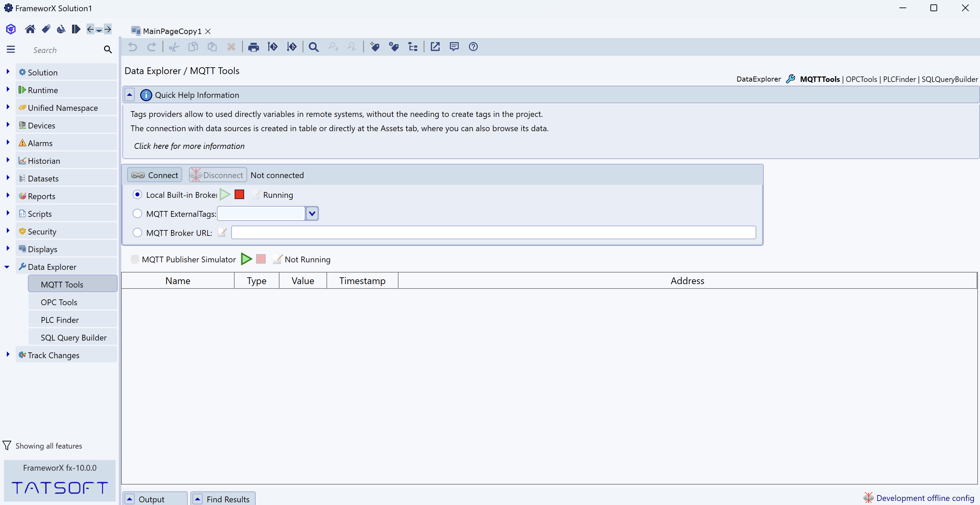Start the MQTT Publisher Simulator

(x=247, y=259)
